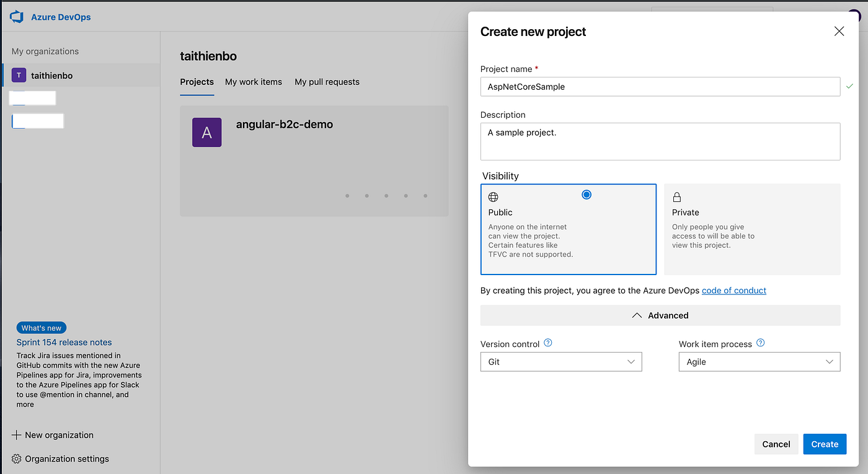Click the Azure DevOps logo icon
The width and height of the screenshot is (868, 474).
(16, 17)
